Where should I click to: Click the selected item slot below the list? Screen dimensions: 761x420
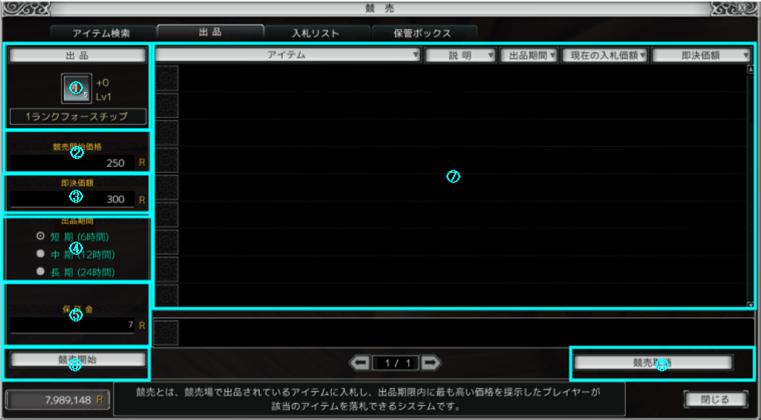tap(167, 333)
